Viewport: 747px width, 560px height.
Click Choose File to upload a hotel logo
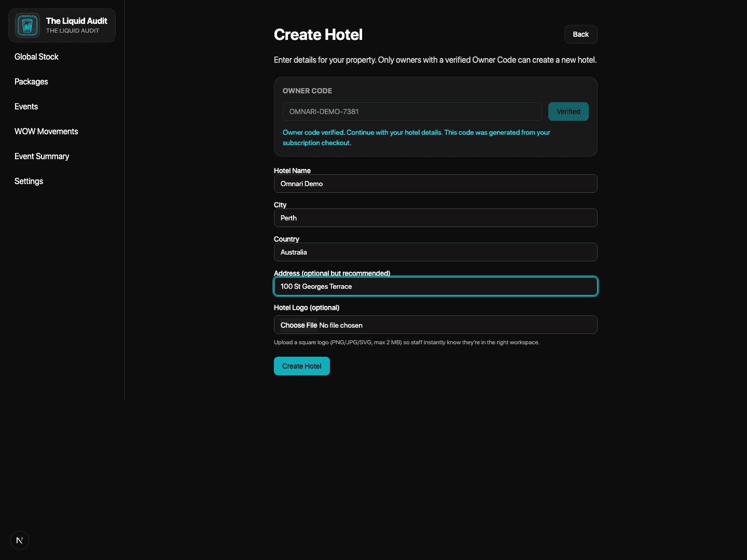298,325
